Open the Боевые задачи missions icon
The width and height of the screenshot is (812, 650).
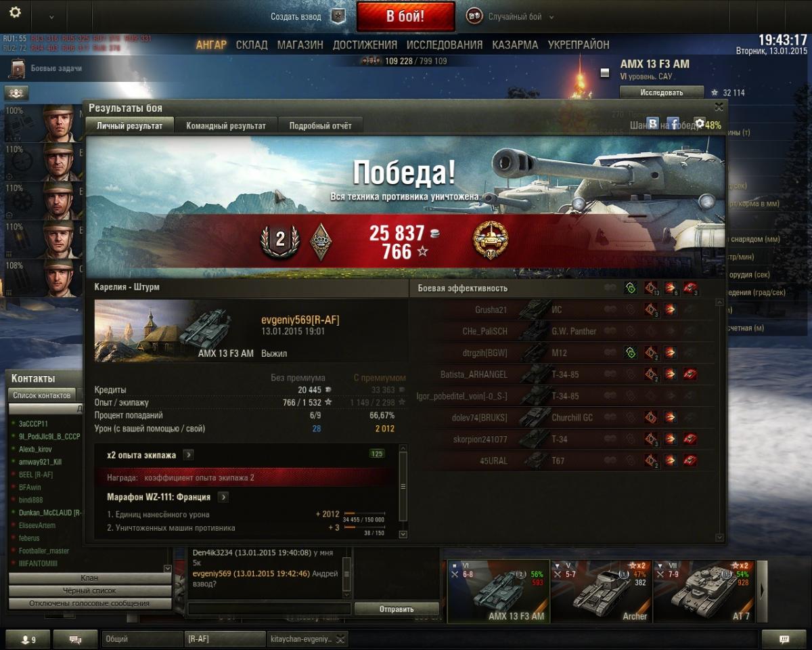(x=18, y=68)
